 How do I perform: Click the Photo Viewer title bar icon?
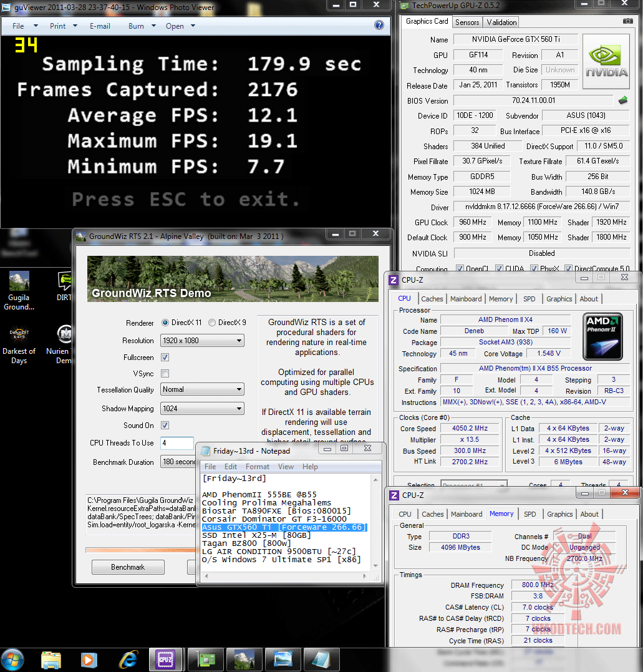(x=6, y=7)
